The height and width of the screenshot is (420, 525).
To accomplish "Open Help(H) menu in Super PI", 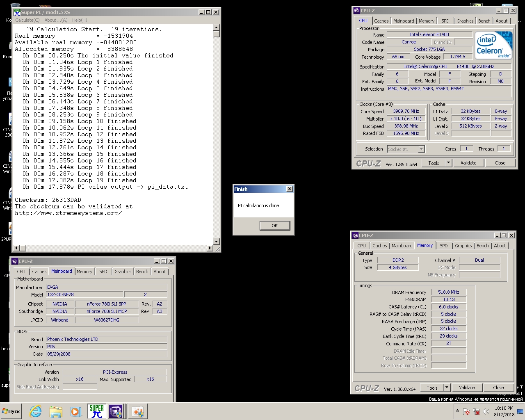I will [x=80, y=20].
